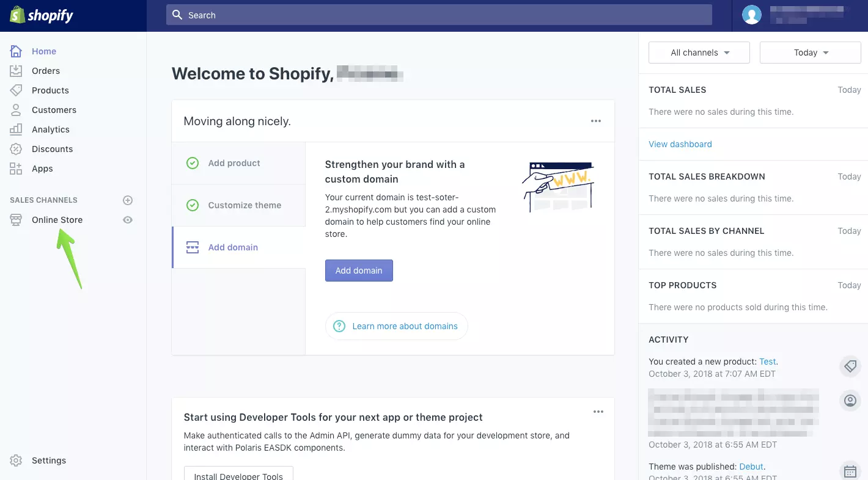Click Install Developer Tools button
The image size is (868, 480).
point(238,474)
